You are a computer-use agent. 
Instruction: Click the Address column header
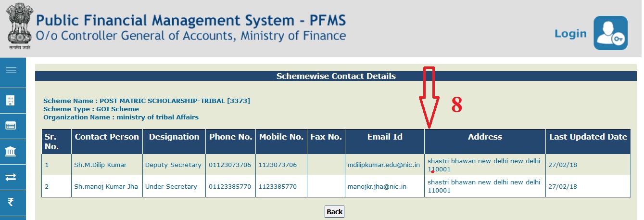[x=485, y=137]
